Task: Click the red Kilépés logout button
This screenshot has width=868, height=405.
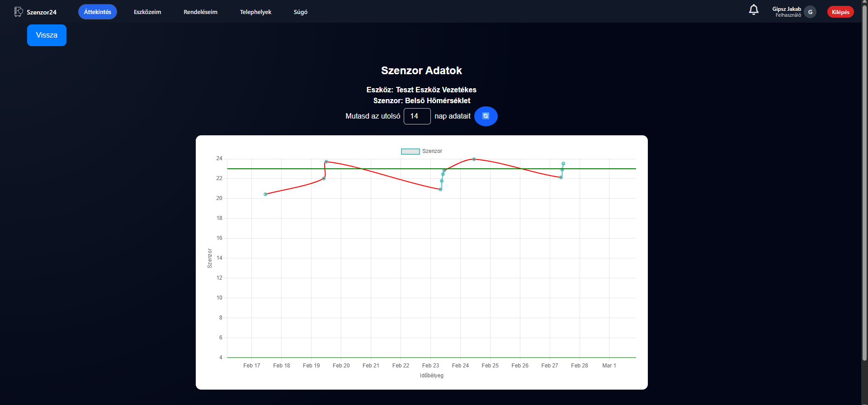Action: (840, 12)
